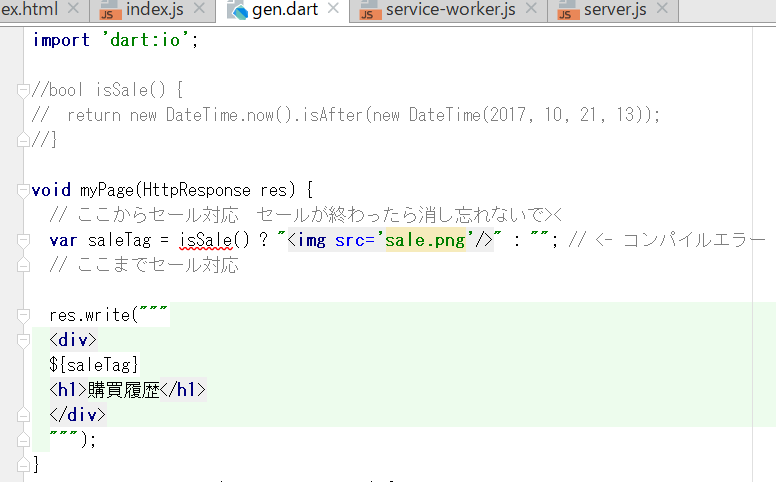Click the var keyword before saleTag

coord(63,240)
